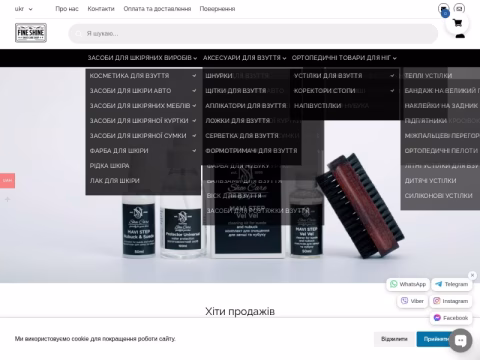Expand chevron beside ЗАСОБИ ДЛЯ ШКІРЯНИХ МЕБЛІВ
The height and width of the screenshot is (360, 480).
(x=194, y=106)
